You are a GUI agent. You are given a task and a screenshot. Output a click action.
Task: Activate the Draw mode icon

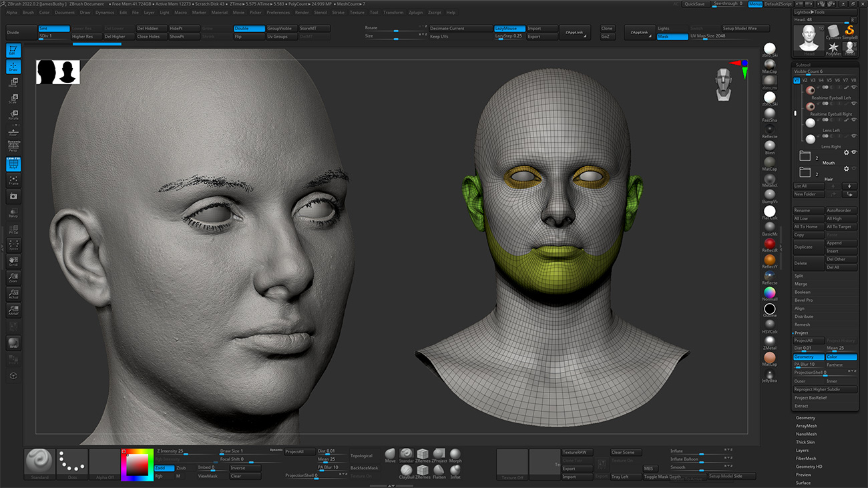[13, 66]
